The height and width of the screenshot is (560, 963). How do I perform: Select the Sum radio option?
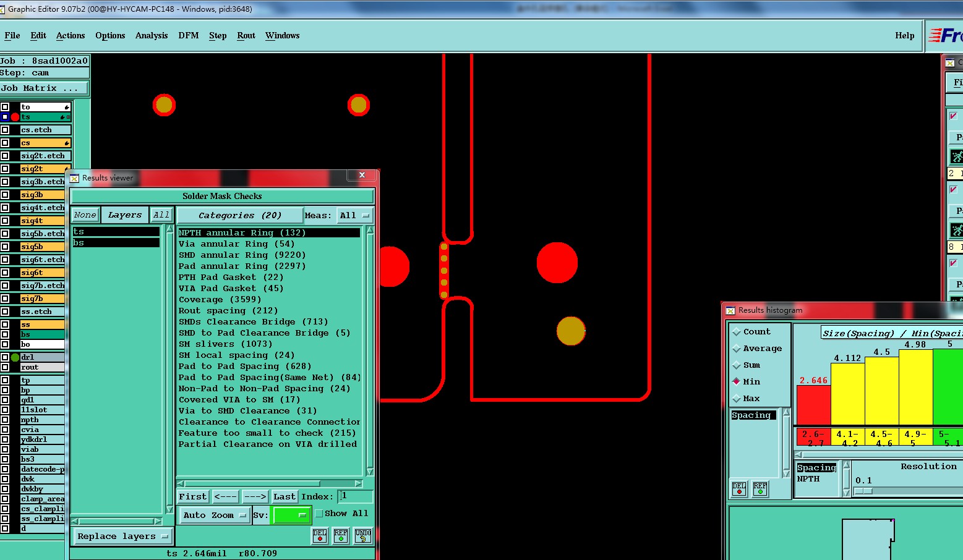point(737,365)
